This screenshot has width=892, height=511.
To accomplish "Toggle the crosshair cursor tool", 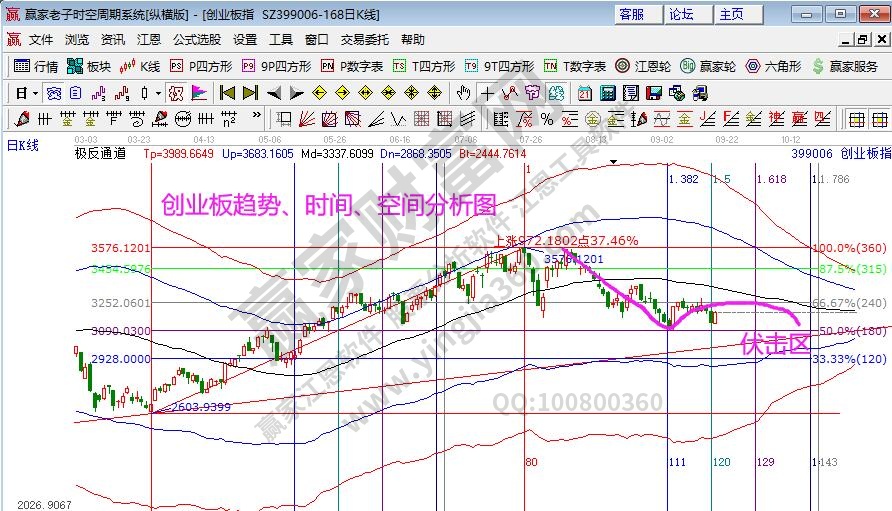I will 487,93.
